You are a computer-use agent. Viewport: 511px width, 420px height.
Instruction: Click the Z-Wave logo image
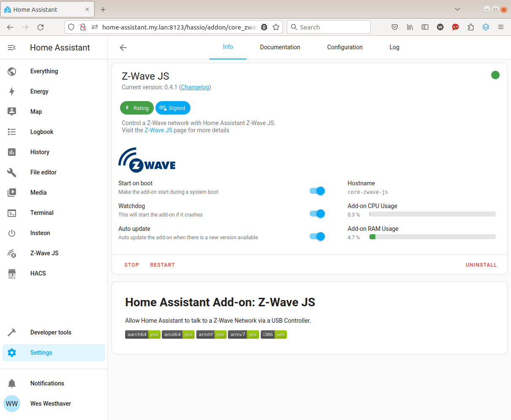pos(147,160)
